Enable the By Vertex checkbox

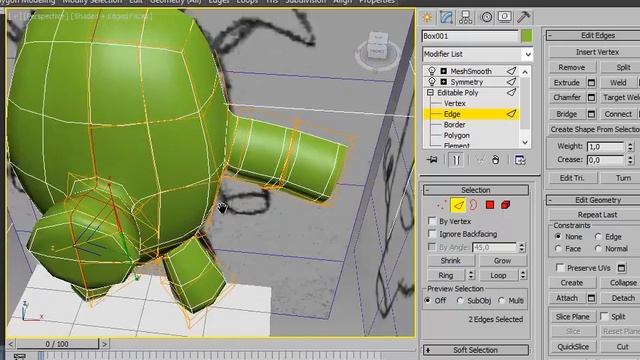point(432,221)
